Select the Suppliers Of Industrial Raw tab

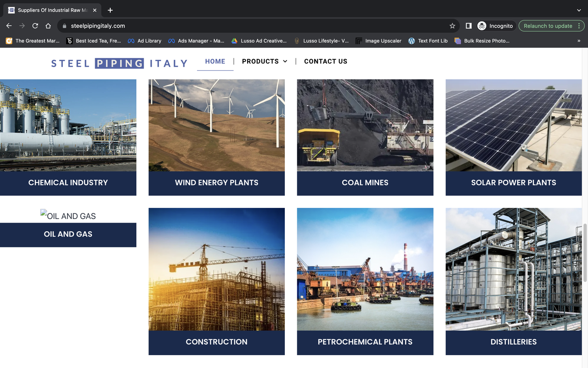tap(52, 10)
